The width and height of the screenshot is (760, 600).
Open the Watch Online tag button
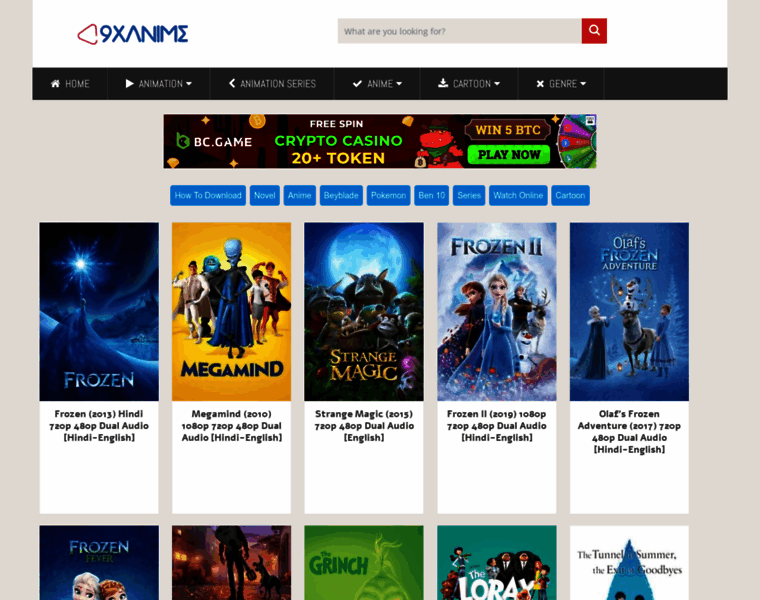518,195
